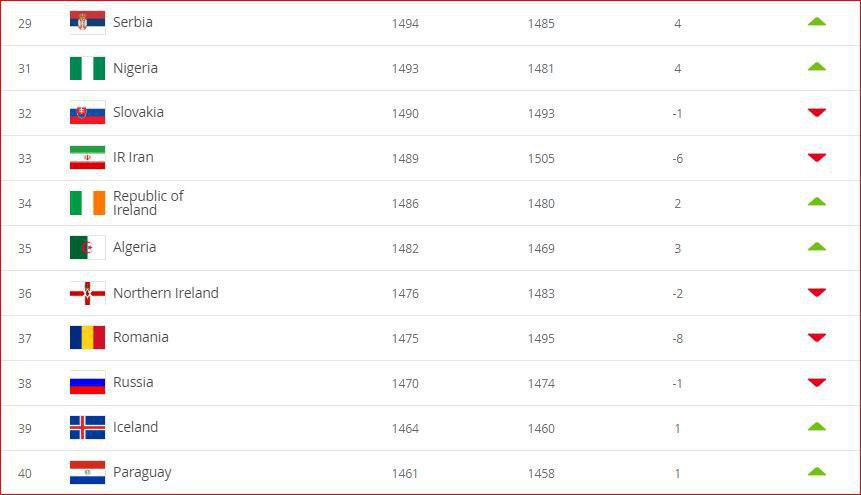This screenshot has width=861, height=495.
Task: Open the Nigeria team link
Action: click(135, 69)
